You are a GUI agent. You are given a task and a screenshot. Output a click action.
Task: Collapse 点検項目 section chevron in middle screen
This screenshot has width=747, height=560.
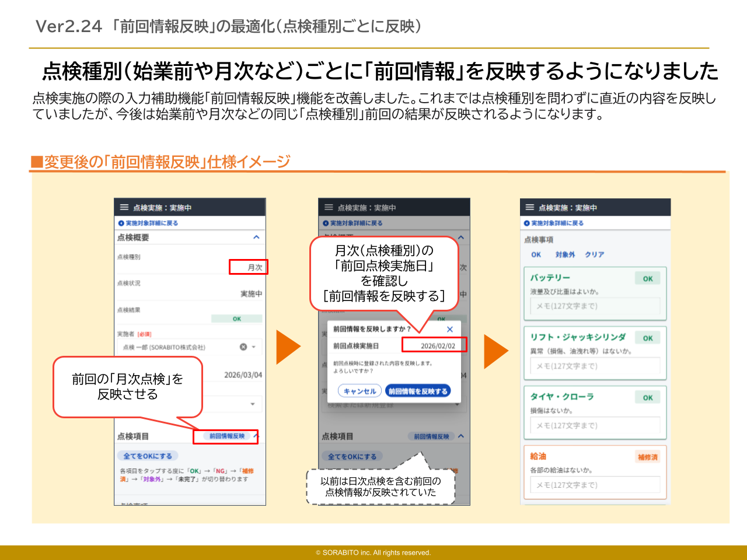point(461,436)
